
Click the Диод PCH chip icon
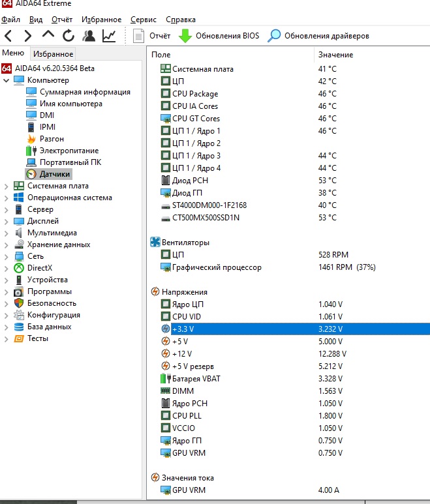165,181
